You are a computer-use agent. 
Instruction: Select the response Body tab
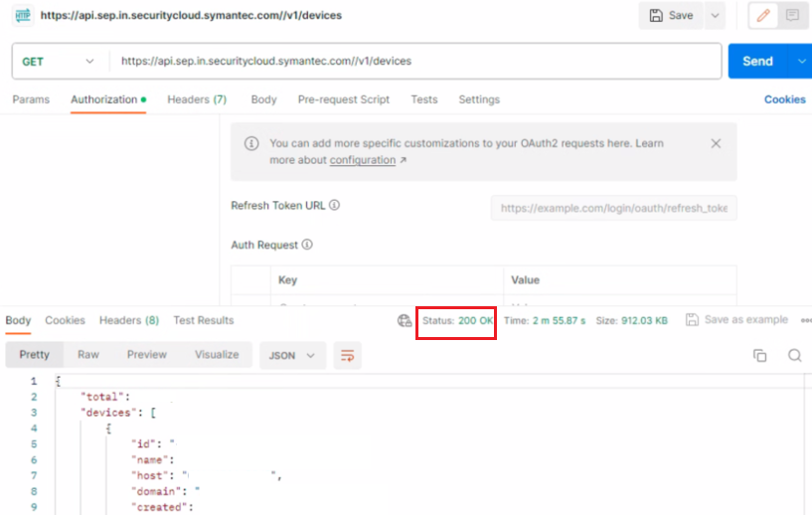[18, 320]
